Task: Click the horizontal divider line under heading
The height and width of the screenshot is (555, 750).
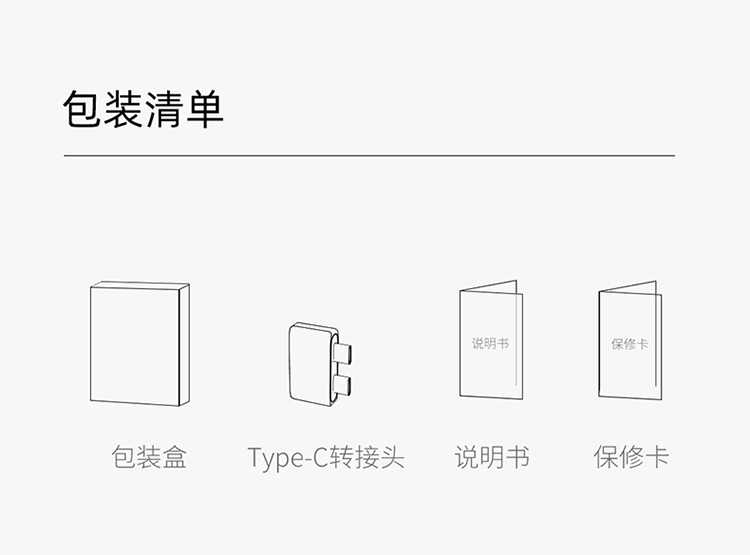Action: click(x=369, y=155)
